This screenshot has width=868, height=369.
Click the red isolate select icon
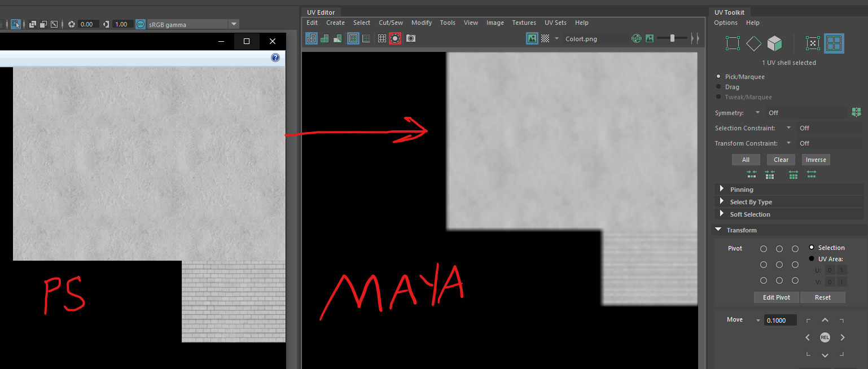coord(395,38)
